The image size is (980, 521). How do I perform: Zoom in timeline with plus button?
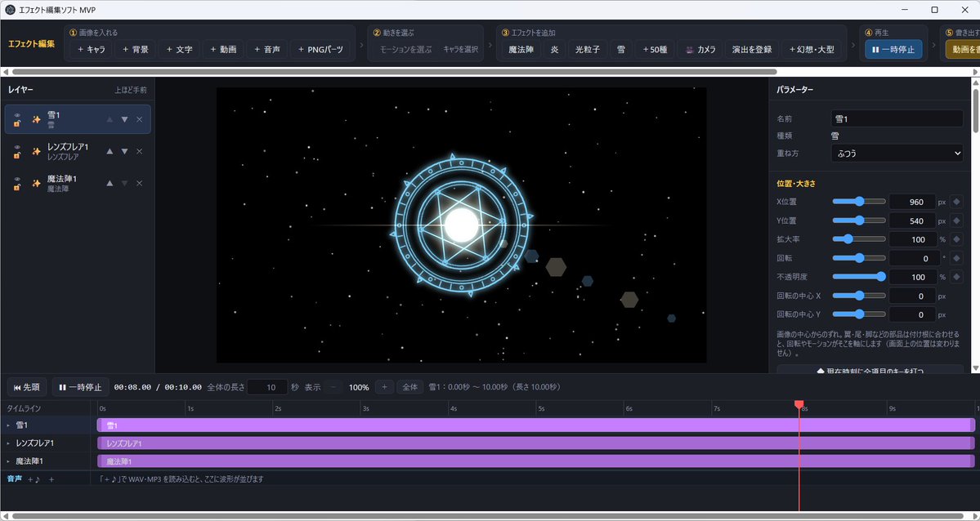coord(384,387)
